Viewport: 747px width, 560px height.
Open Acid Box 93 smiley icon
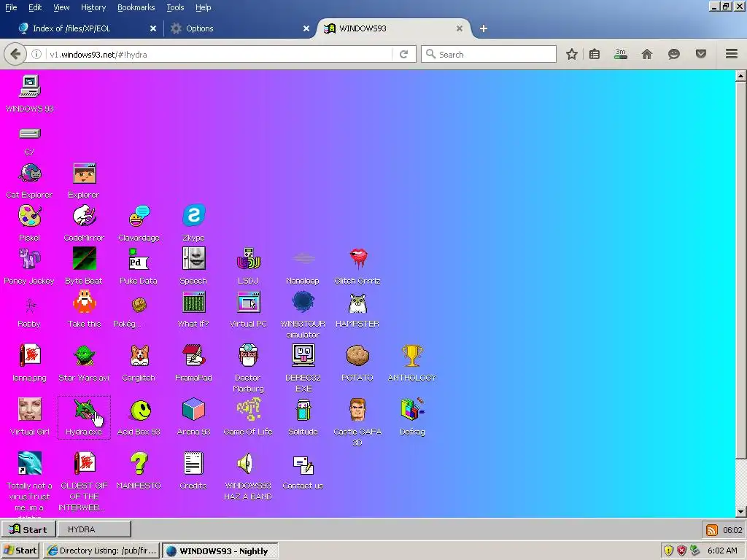pyautogui.click(x=141, y=410)
